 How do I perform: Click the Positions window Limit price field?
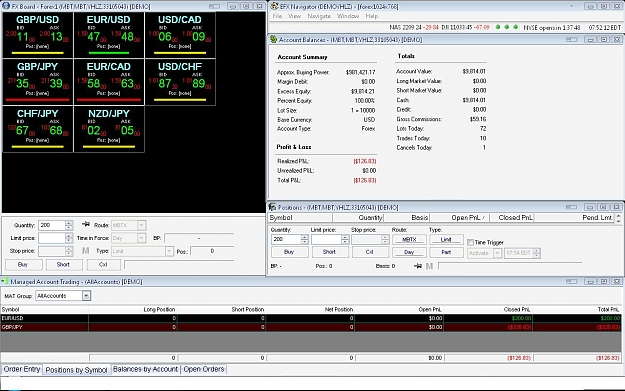click(326, 239)
